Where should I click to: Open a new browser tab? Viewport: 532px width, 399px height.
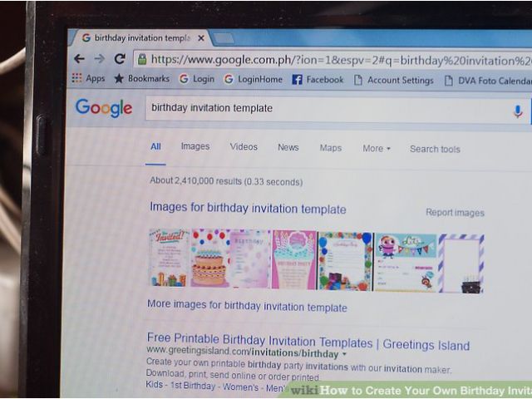[x=224, y=39]
